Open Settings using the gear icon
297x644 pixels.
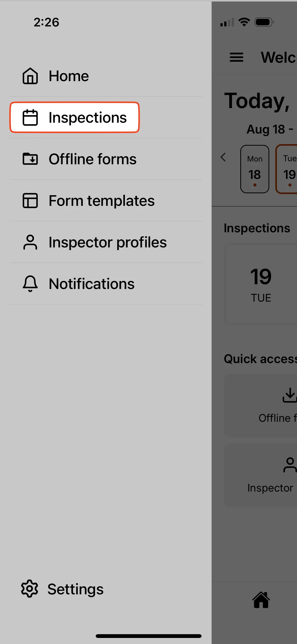29,588
